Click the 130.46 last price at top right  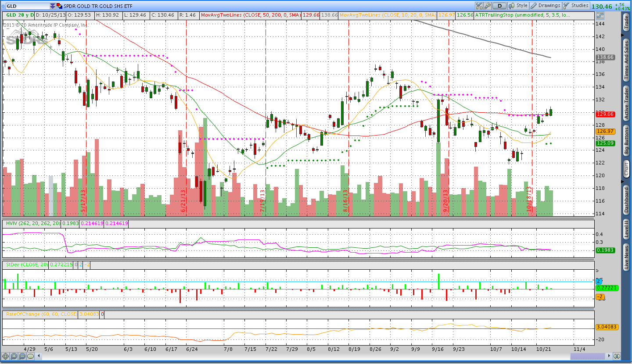[602, 7]
